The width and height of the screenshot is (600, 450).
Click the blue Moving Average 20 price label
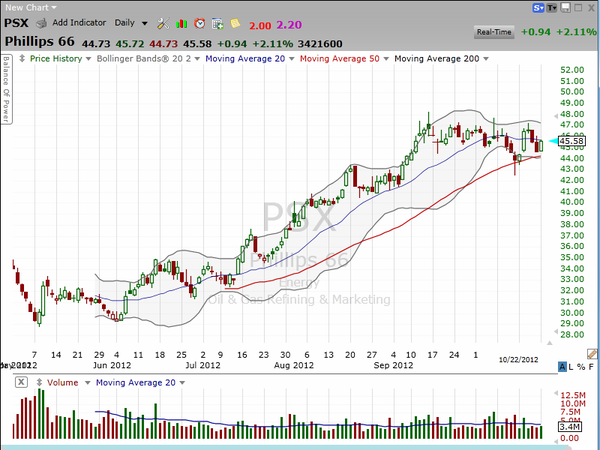point(245,59)
